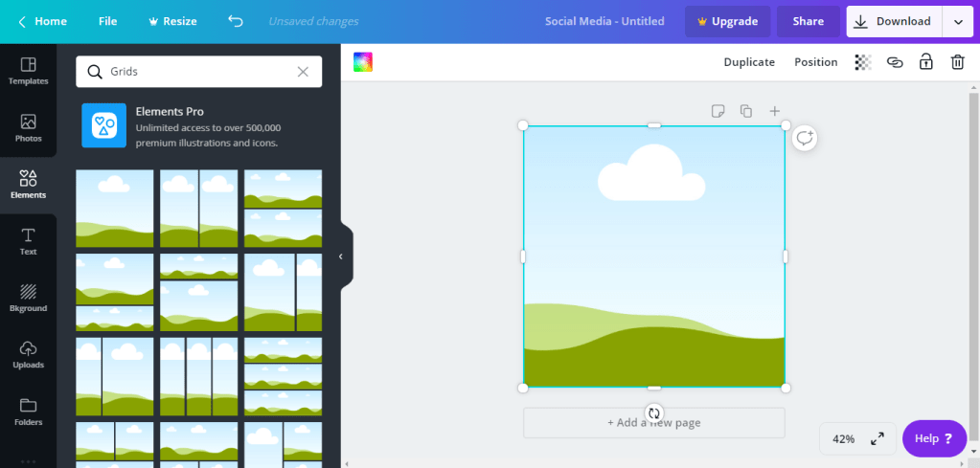
Task: Click the link chain icon
Action: (895, 62)
